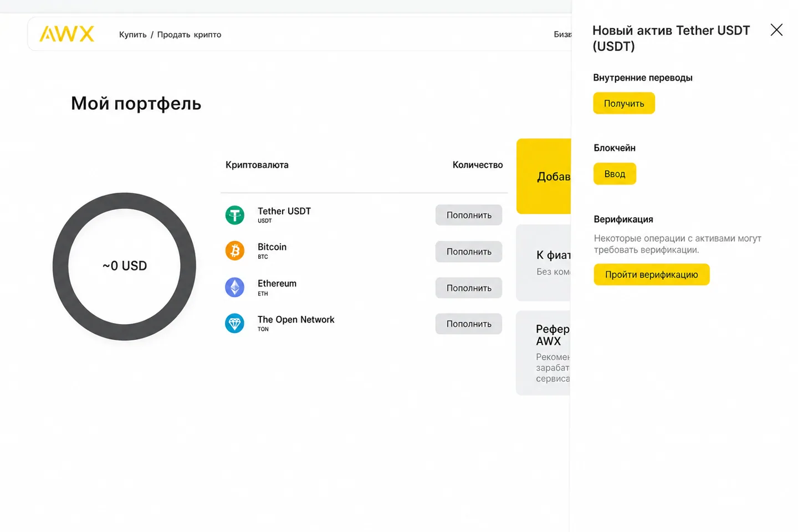Select the Ethereum asset name
The image size is (798, 532).
pos(277,283)
